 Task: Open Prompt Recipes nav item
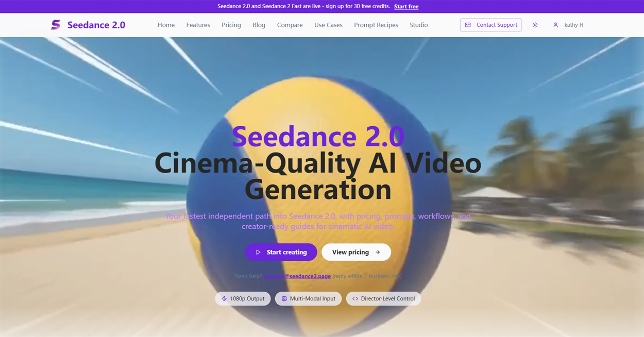coord(376,25)
